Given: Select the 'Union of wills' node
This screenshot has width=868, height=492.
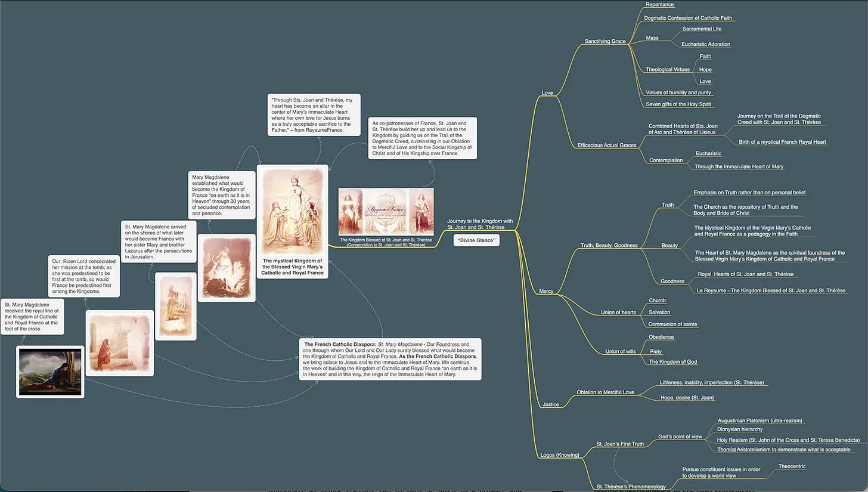Looking at the screenshot, I should pyautogui.click(x=620, y=351).
